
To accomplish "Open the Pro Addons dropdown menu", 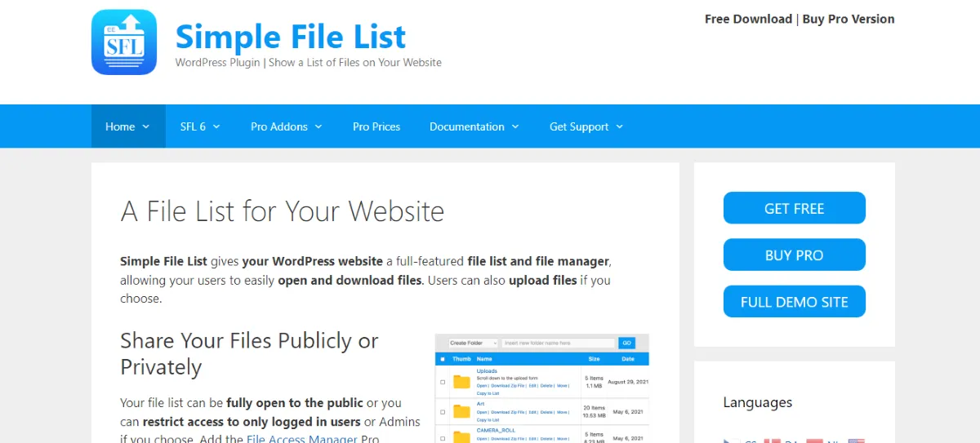I will (x=286, y=126).
